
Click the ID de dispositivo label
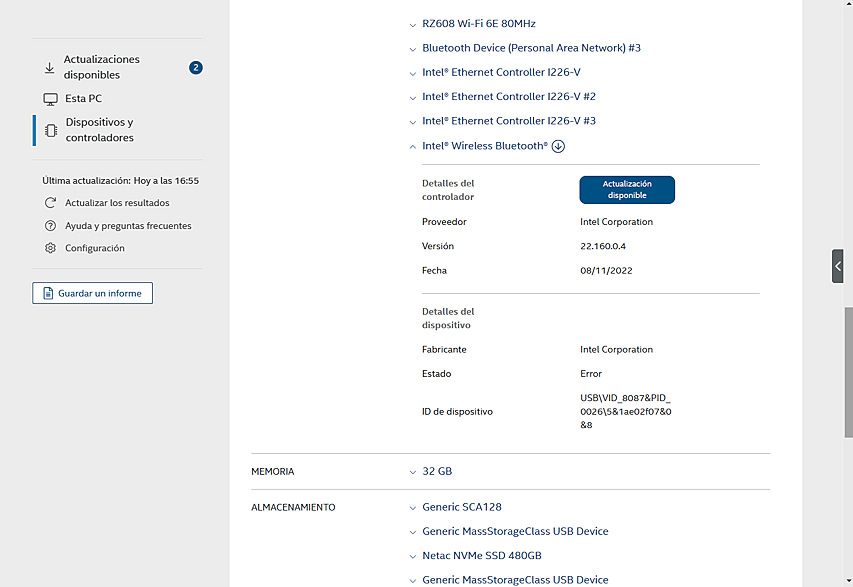pyautogui.click(x=457, y=412)
